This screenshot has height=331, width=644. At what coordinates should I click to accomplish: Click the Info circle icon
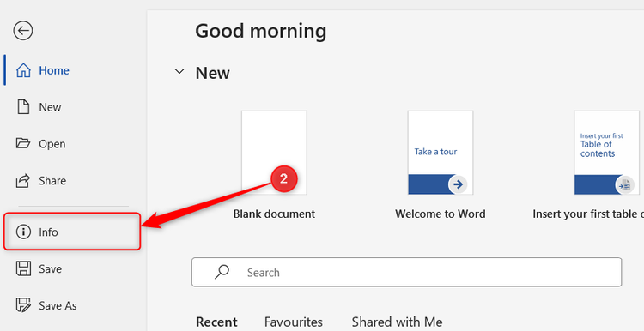coord(23,232)
